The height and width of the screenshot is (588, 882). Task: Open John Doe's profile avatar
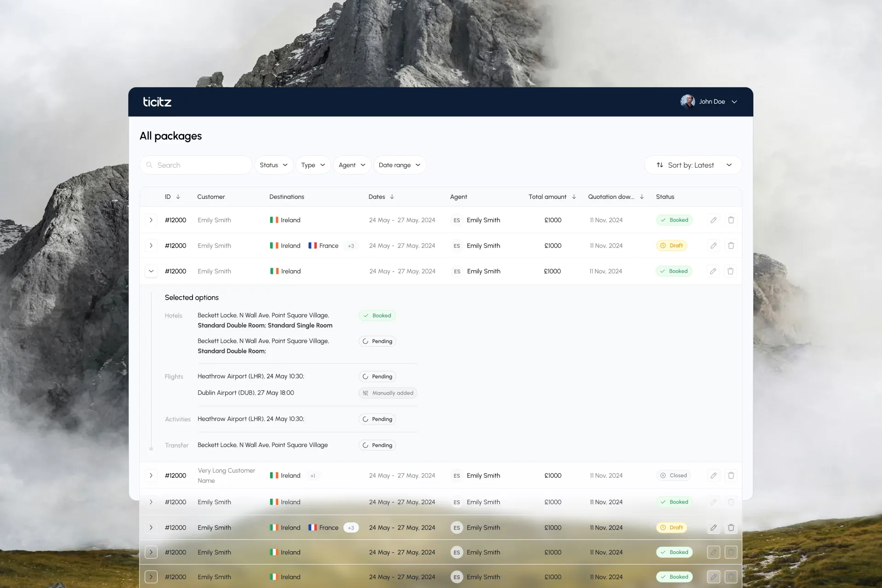pos(687,102)
